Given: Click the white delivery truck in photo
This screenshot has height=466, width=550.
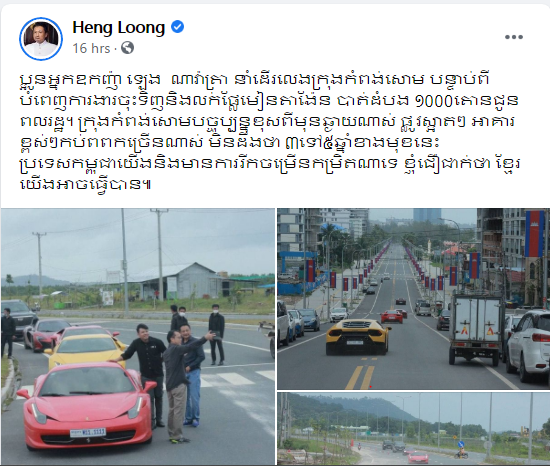Looking at the screenshot, I should coord(477,328).
